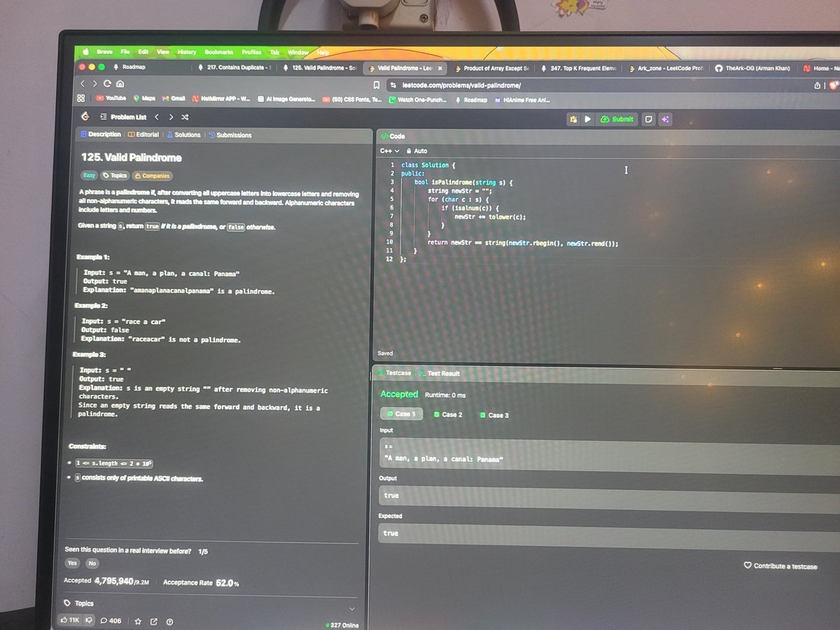
Task: Click the Brave shields lion icon
Action: 833,86
